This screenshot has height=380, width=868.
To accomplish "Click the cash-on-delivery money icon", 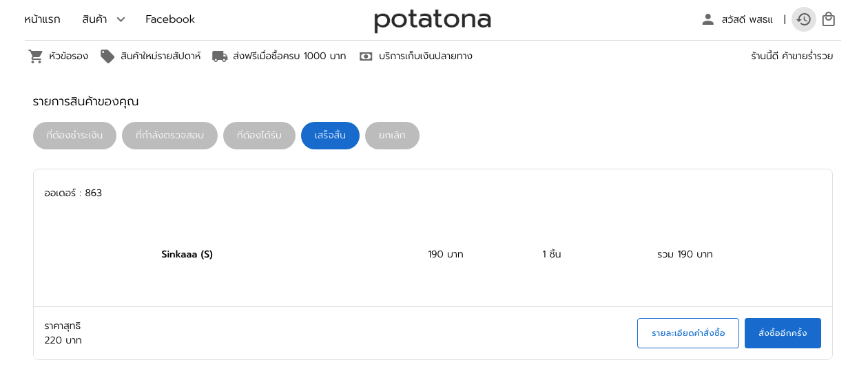I will point(366,56).
